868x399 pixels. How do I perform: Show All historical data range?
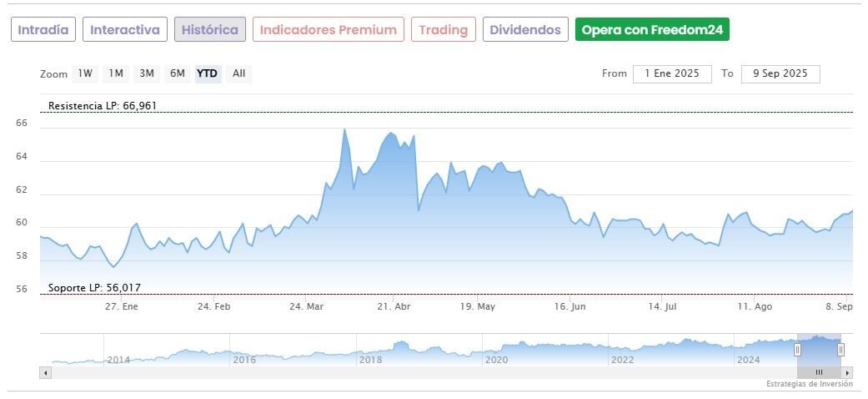[239, 73]
